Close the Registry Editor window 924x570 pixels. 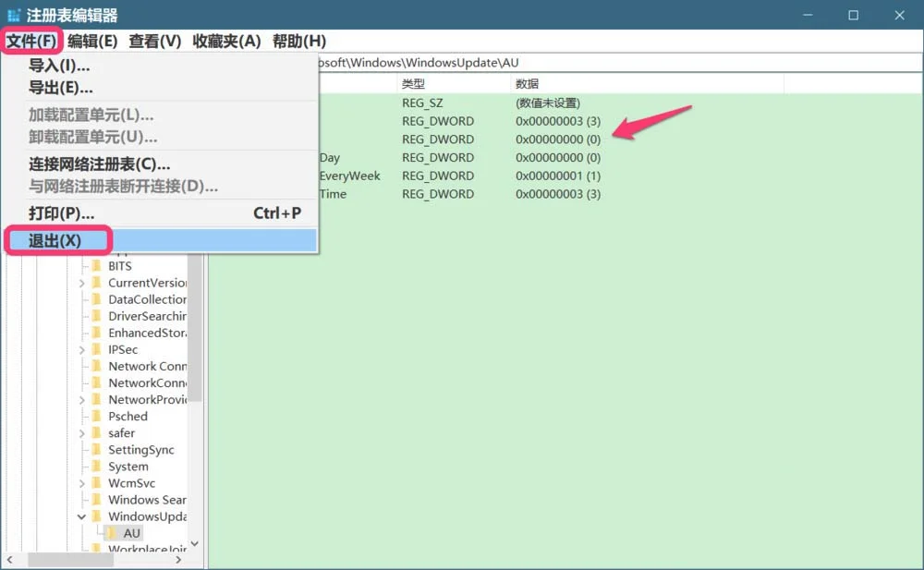(899, 15)
